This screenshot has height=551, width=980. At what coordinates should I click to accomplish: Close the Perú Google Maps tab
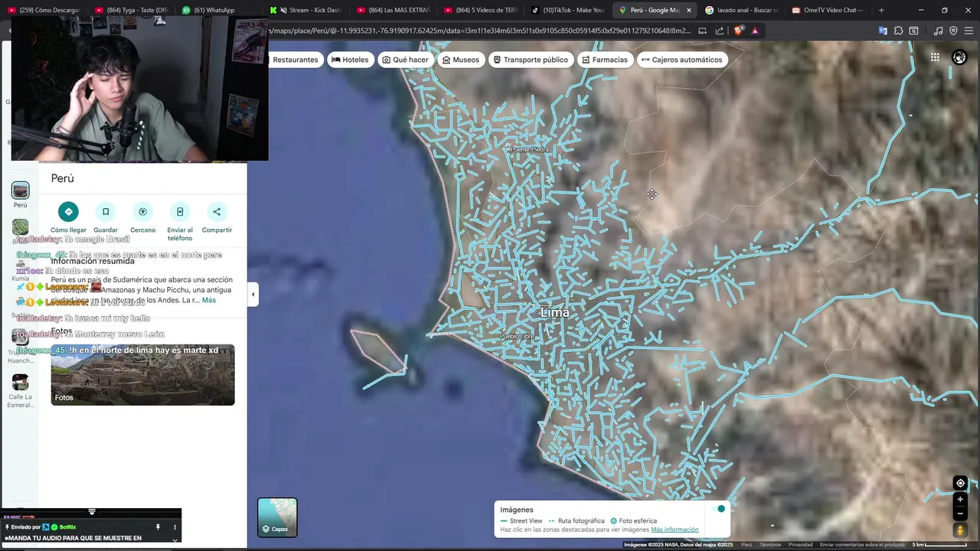pyautogui.click(x=689, y=10)
